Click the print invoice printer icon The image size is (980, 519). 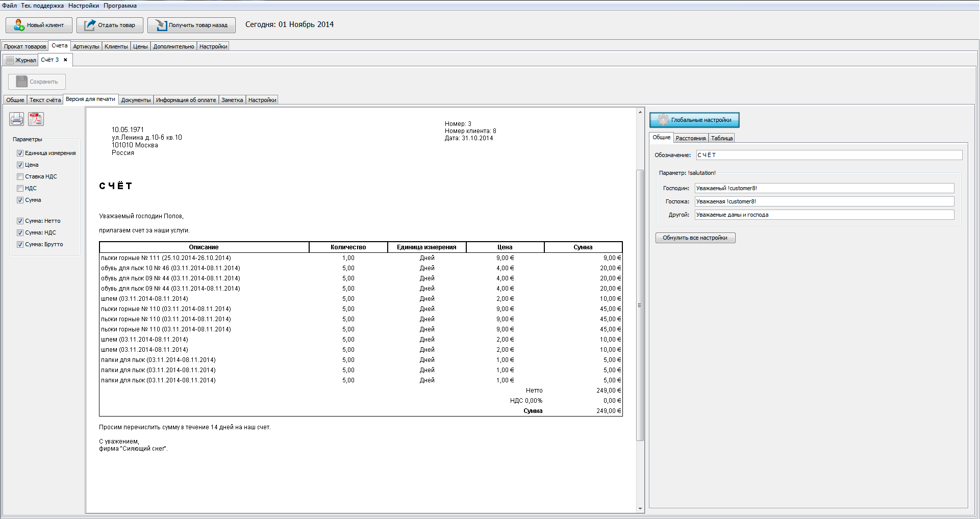(x=17, y=119)
